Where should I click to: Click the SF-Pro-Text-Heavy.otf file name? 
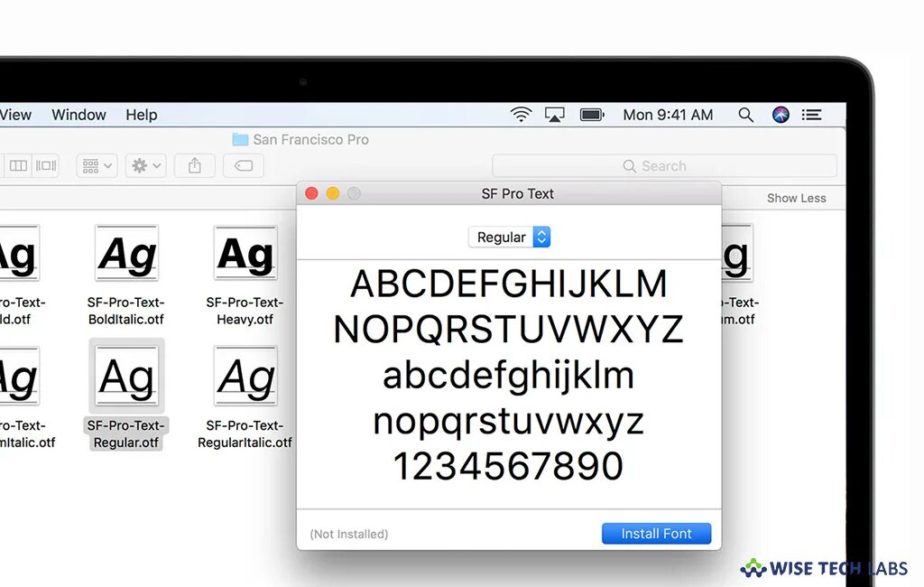click(245, 311)
